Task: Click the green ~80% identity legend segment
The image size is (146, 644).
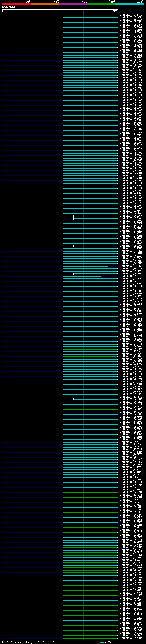Action: coord(101,4)
